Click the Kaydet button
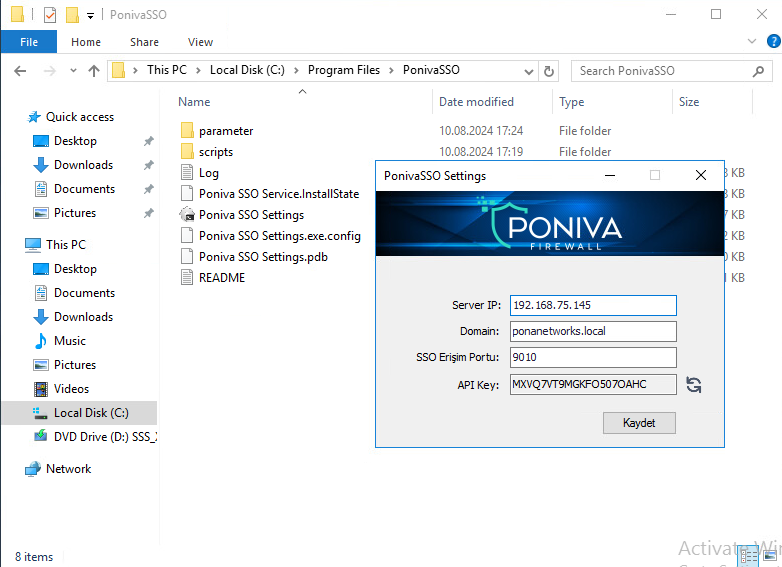 pyautogui.click(x=639, y=423)
